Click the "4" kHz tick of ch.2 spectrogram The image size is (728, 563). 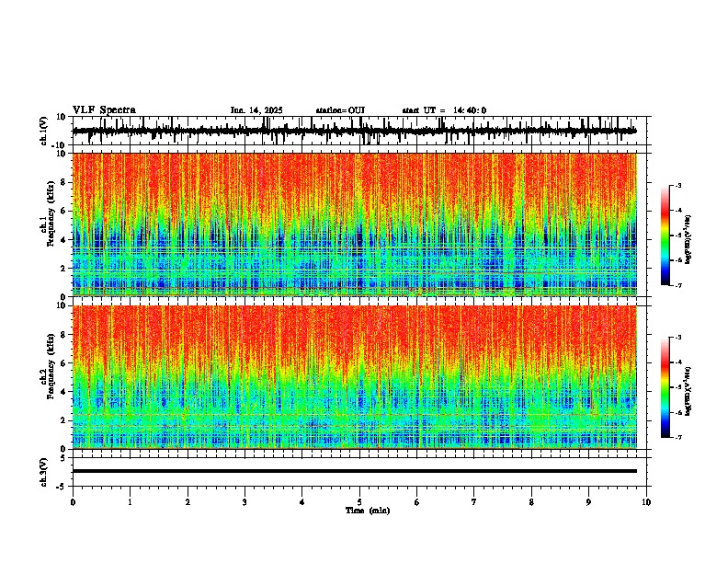pyautogui.click(x=64, y=392)
